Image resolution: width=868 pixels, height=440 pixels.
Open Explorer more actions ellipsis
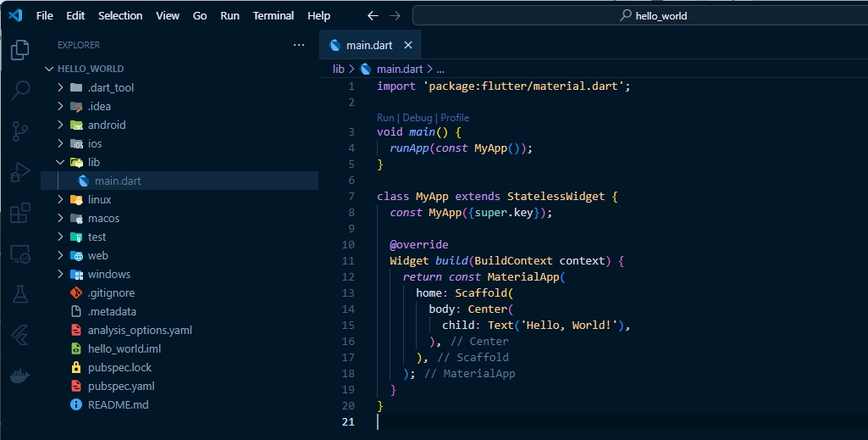click(299, 45)
